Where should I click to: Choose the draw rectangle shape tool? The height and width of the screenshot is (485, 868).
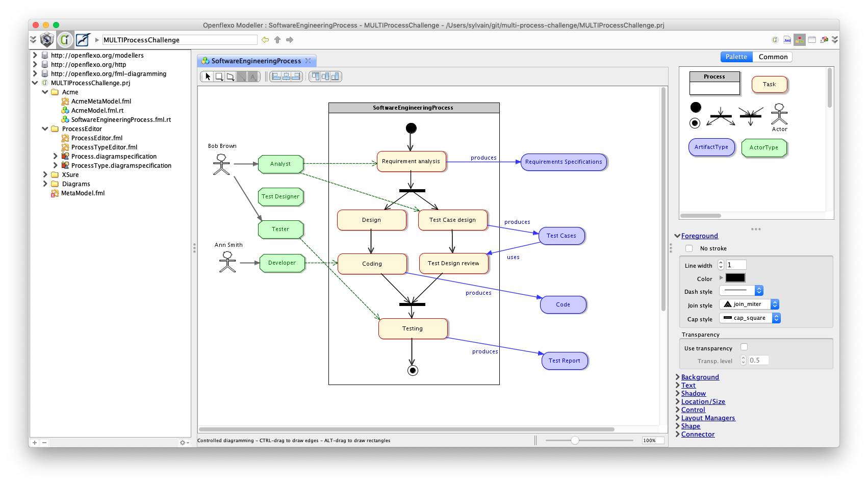click(x=219, y=76)
